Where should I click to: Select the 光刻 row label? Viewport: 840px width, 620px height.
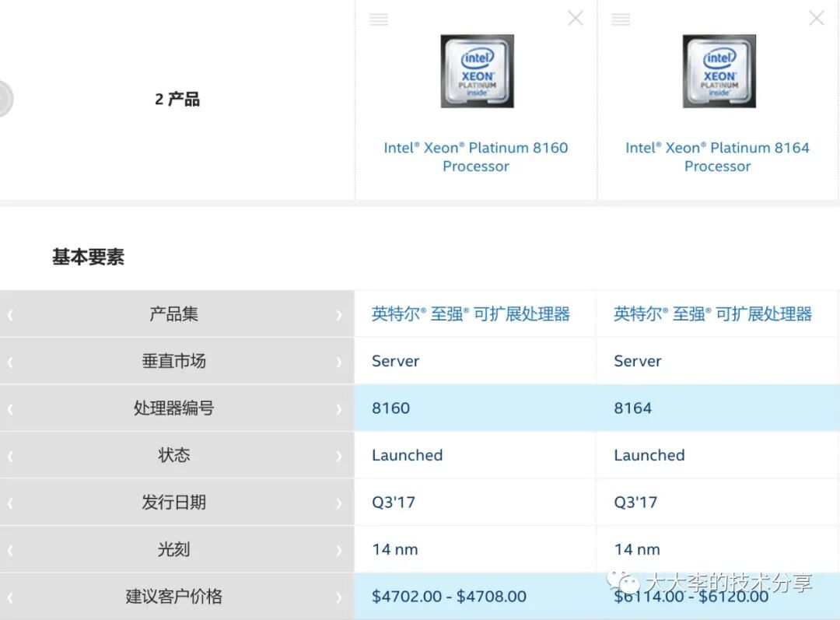pos(173,549)
